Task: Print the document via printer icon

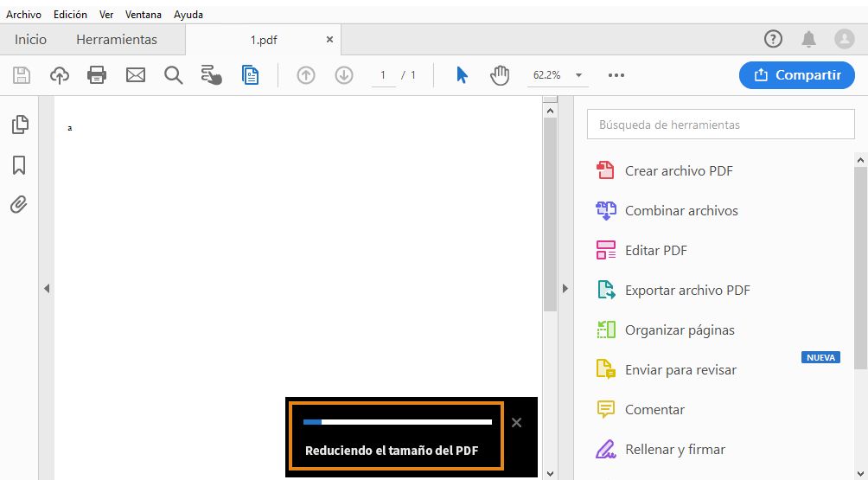Action: (x=97, y=74)
